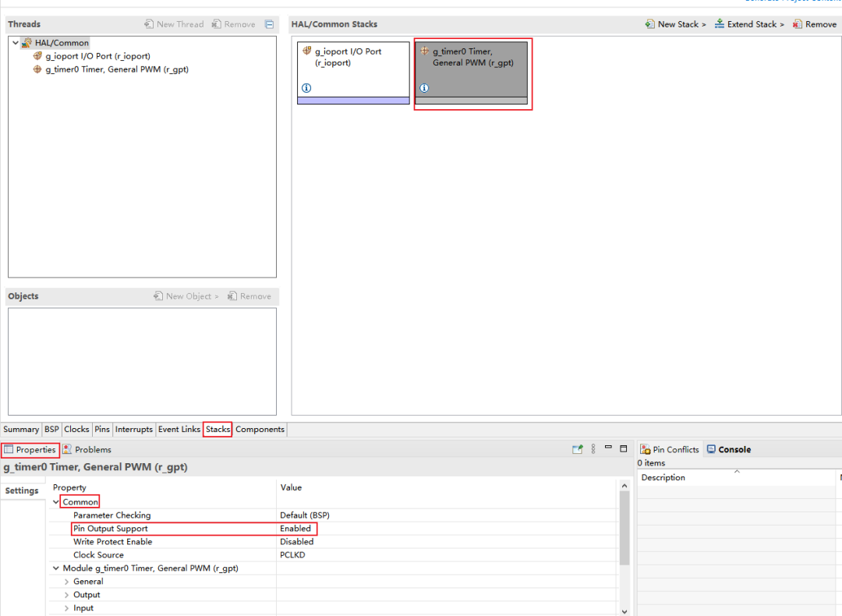Screen dimensions: 842x616
Task: Click the module icon on g_ioport stack block
Action: click(306, 51)
